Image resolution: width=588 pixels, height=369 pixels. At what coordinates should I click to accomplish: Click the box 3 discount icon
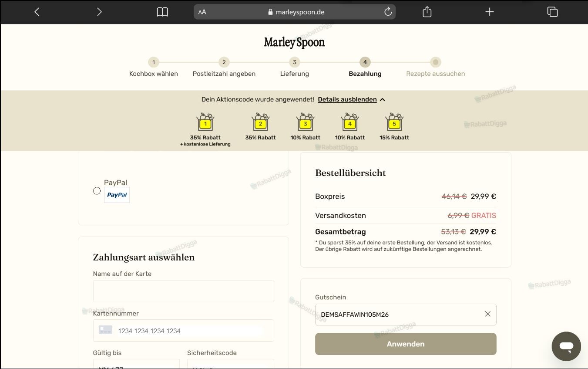(305, 122)
